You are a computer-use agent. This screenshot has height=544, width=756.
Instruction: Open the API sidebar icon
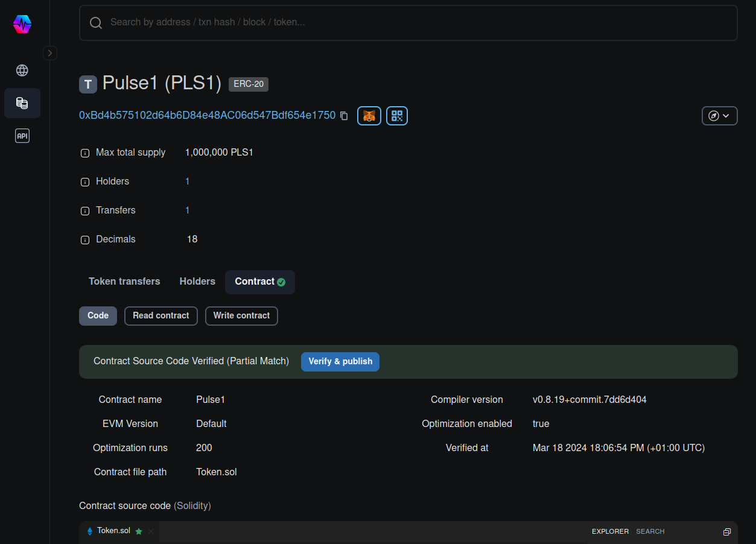coord(22,136)
